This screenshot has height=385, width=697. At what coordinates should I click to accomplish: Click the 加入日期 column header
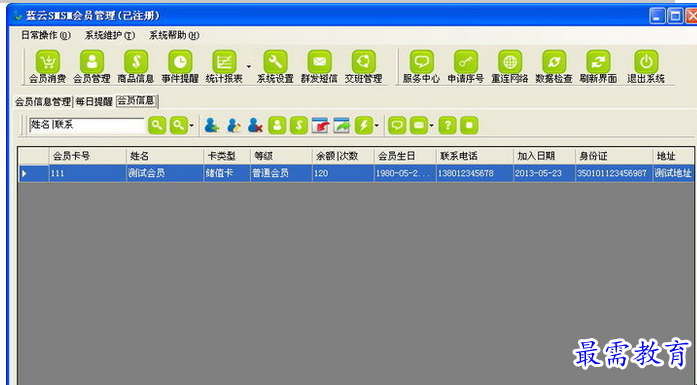point(545,156)
